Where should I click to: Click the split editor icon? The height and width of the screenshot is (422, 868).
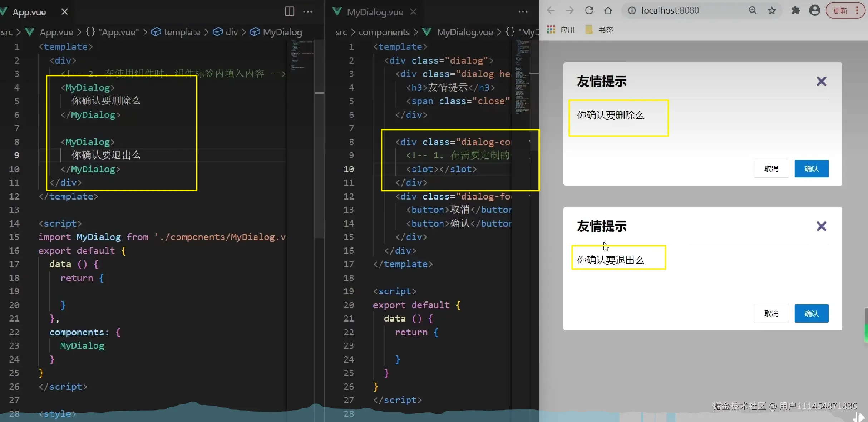(289, 11)
